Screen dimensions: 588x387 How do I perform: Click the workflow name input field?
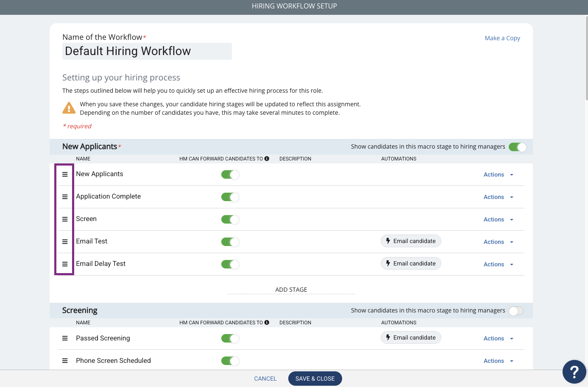coord(147,51)
